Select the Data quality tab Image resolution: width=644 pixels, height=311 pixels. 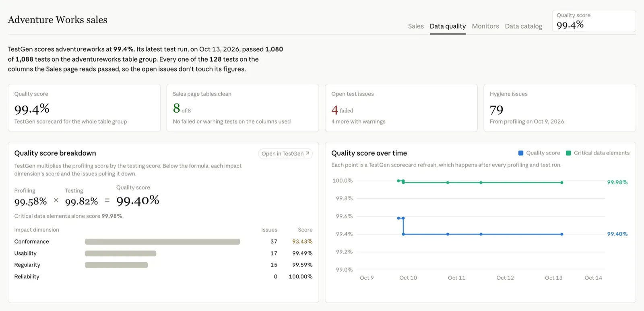point(448,26)
